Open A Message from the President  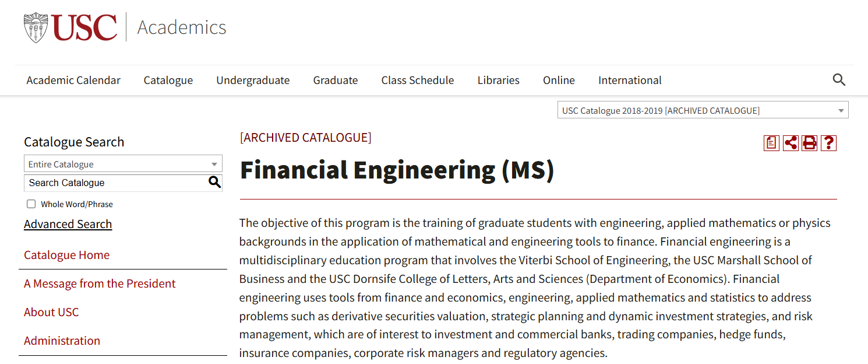pyautogui.click(x=100, y=283)
